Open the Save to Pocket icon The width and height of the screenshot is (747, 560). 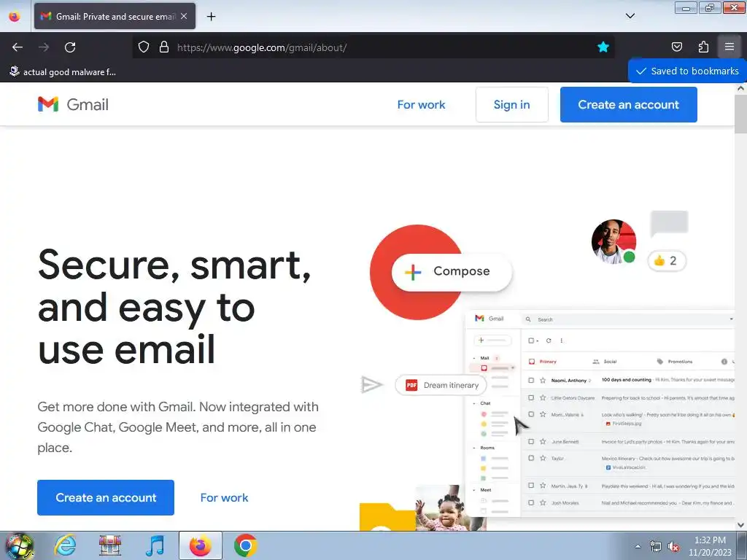pos(676,47)
